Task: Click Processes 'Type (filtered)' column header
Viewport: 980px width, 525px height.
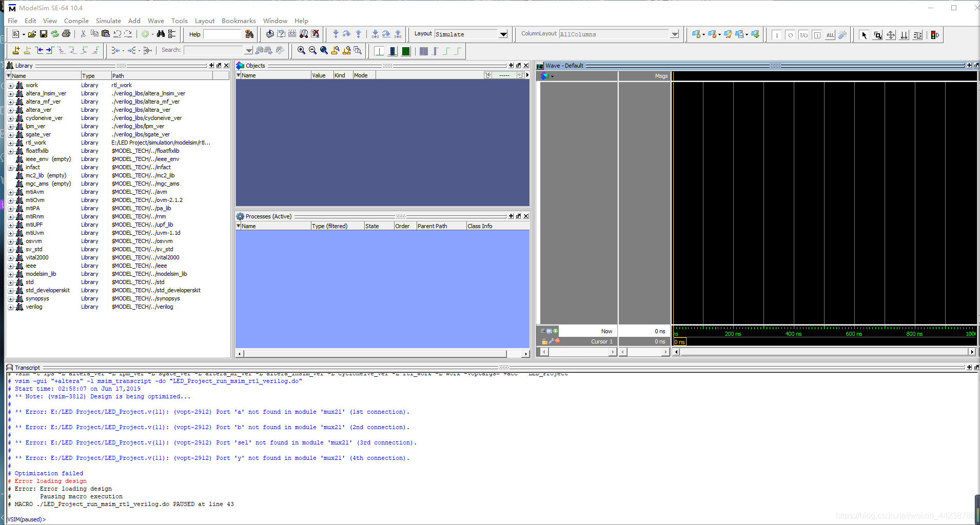Action: point(337,226)
